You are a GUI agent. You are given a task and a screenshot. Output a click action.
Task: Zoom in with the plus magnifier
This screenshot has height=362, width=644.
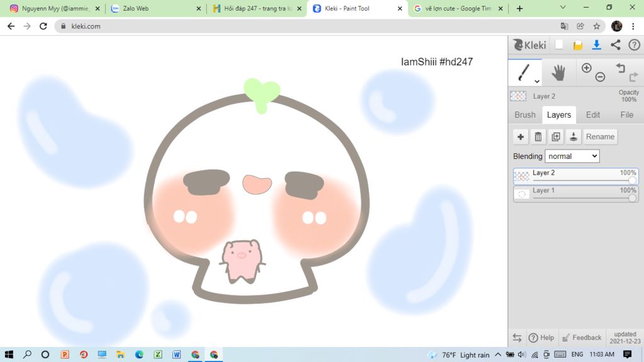click(587, 68)
